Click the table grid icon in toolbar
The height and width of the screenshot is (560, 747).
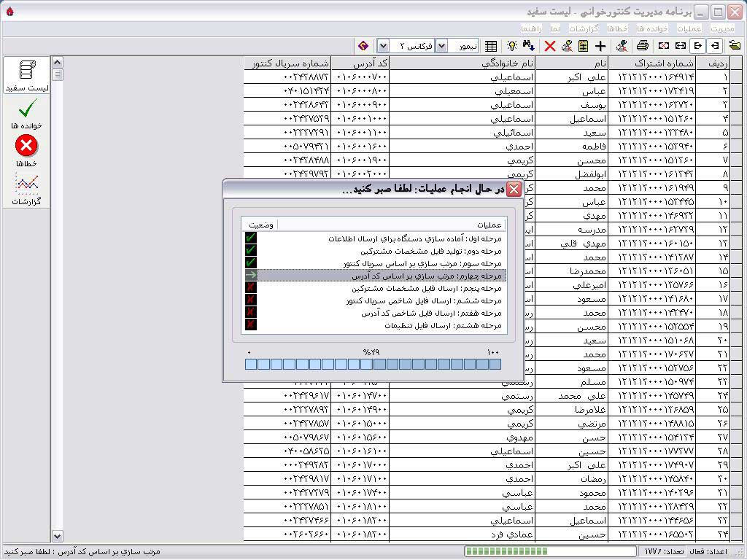point(491,46)
